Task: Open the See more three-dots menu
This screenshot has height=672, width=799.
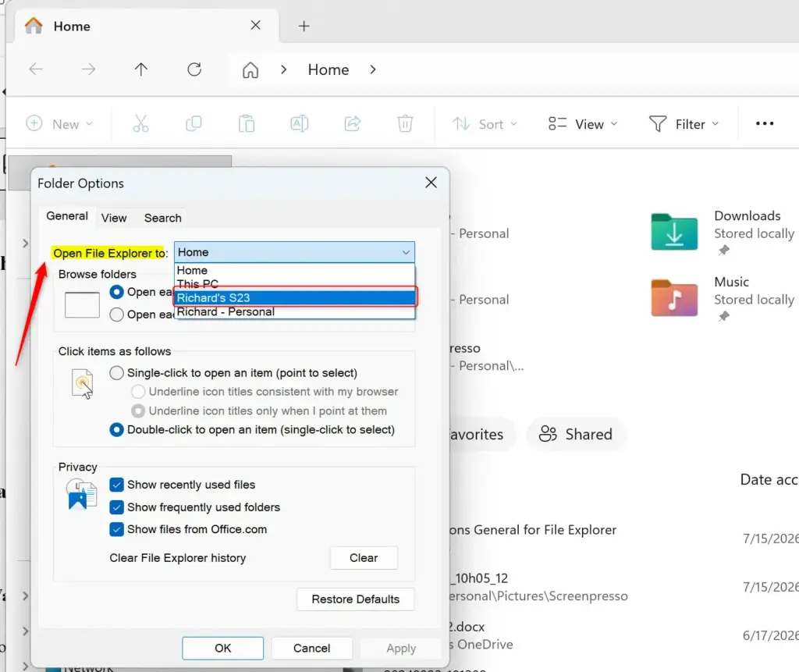Action: pyautogui.click(x=765, y=124)
